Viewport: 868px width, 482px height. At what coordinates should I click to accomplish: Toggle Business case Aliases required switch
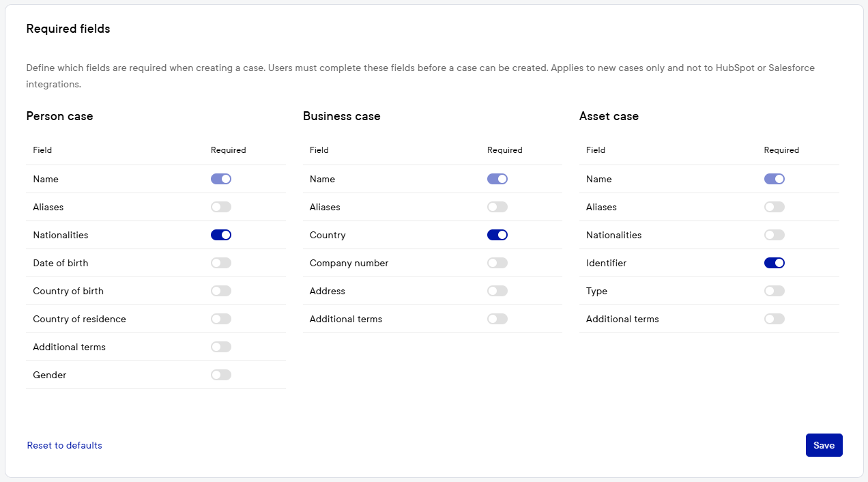pos(497,207)
